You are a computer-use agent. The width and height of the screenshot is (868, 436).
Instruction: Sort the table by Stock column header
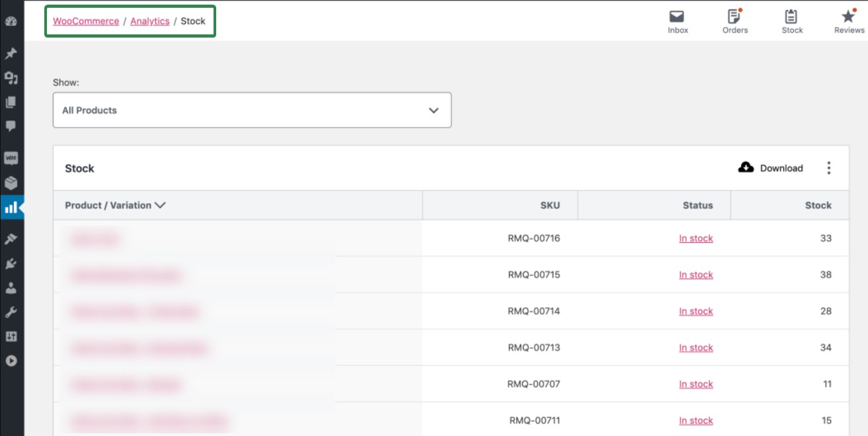tap(818, 205)
